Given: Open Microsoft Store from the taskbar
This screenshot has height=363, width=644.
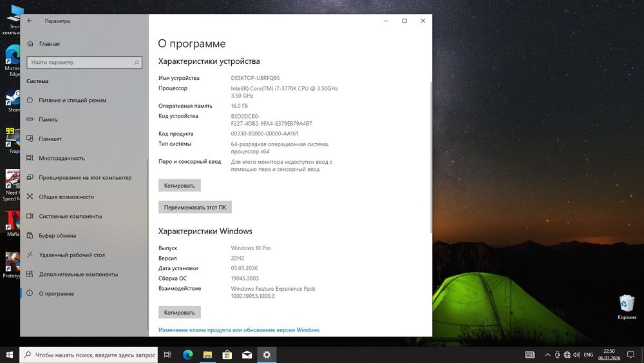Looking at the screenshot, I should pos(227,355).
